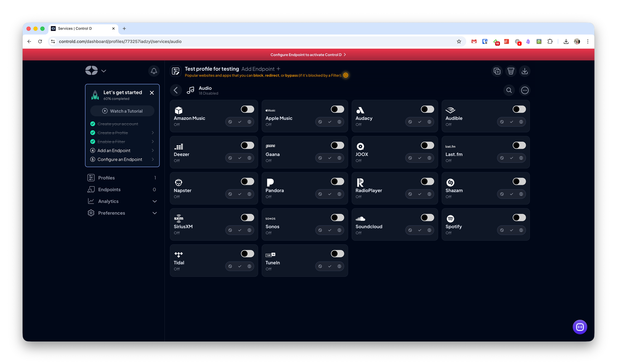The width and height of the screenshot is (617, 364).
Task: Click the duplicate profile icon
Action: 497,71
